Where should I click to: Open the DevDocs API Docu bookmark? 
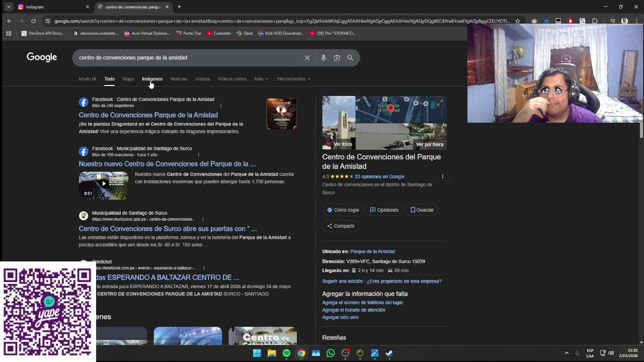[43, 33]
